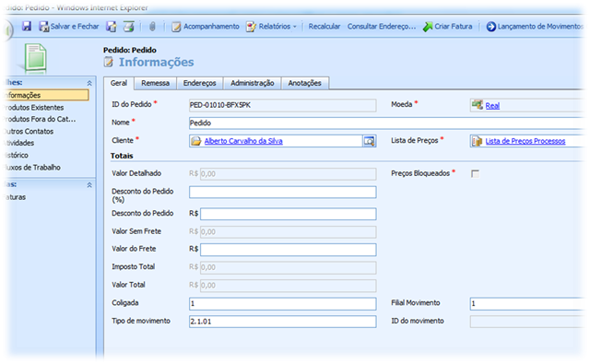The height and width of the screenshot is (364, 590).
Task: Click the ID do Pedido field
Action: click(x=283, y=105)
